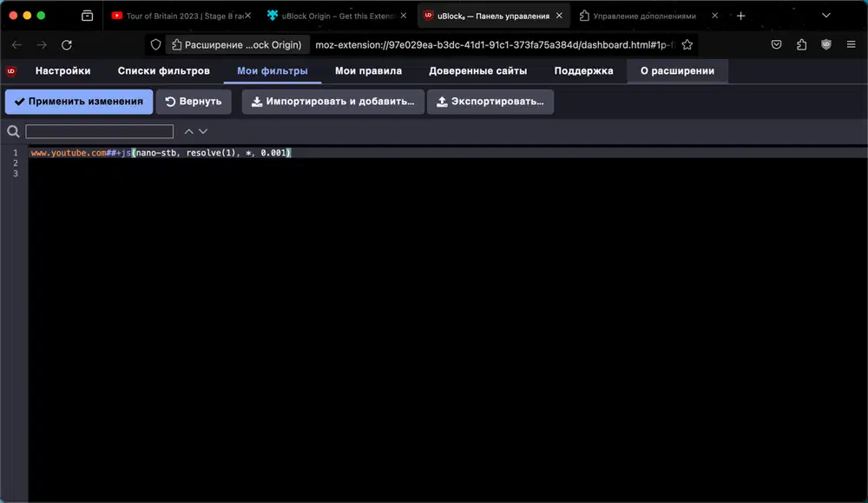Viewport: 868px width, 503px height.
Task: Go to Мои правила tab
Action: point(368,71)
